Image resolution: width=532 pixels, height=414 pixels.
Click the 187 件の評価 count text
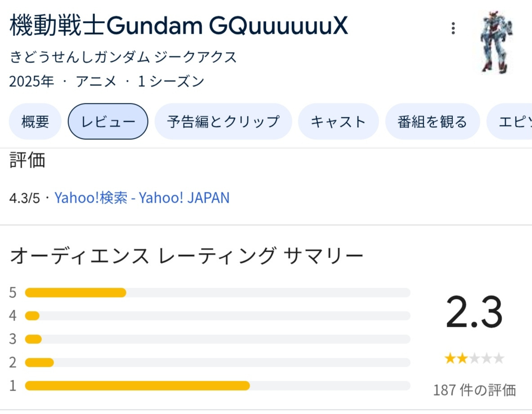click(474, 390)
